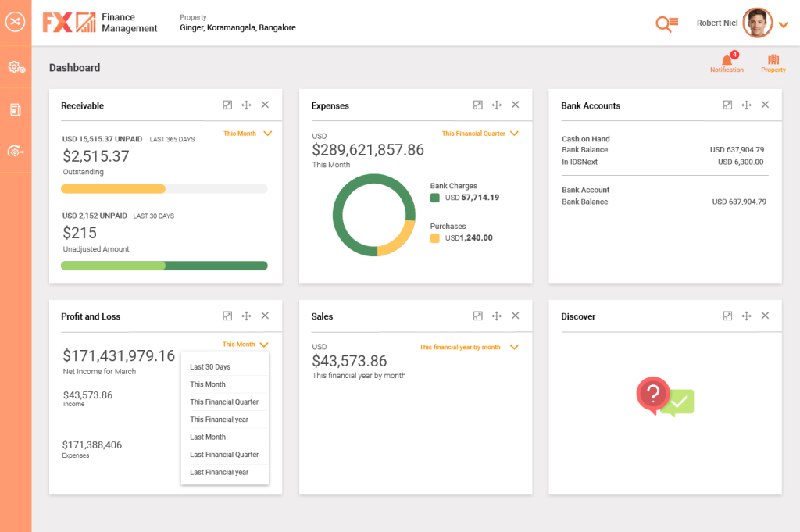
Task: Expand the profile chevron next to Robert Niel
Action: coord(784,23)
